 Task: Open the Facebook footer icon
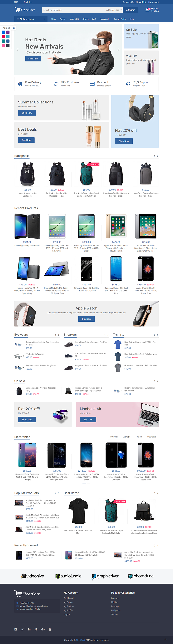tap(16, 629)
